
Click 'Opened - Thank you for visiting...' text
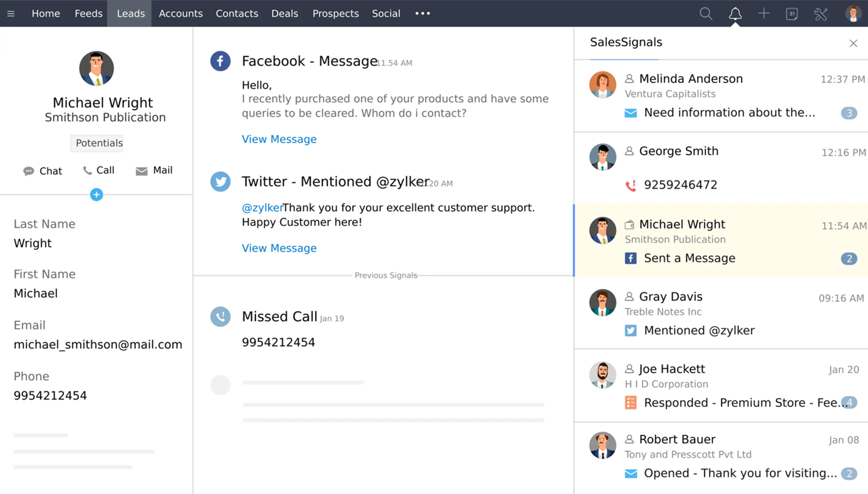pos(740,473)
